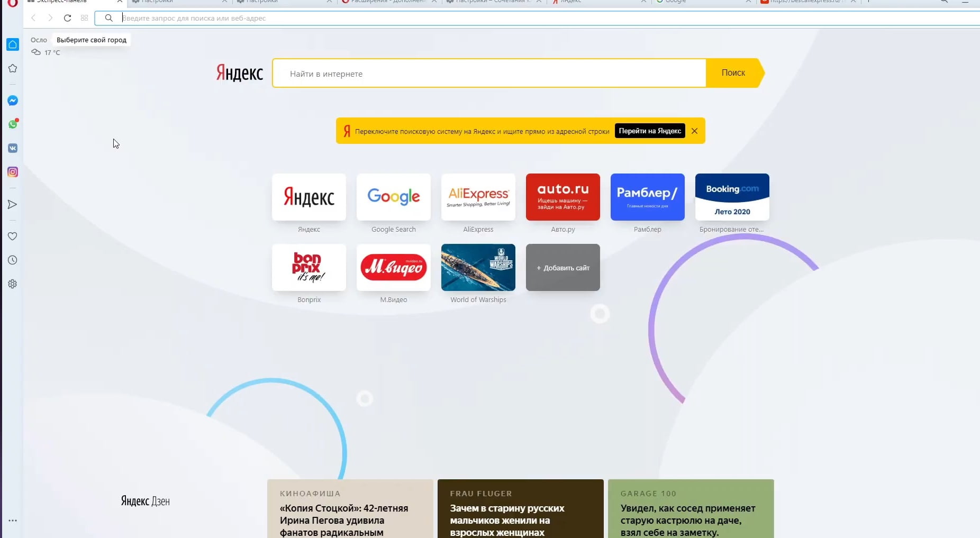Close the Yandex search engine banner
The image size is (980, 538).
point(694,131)
